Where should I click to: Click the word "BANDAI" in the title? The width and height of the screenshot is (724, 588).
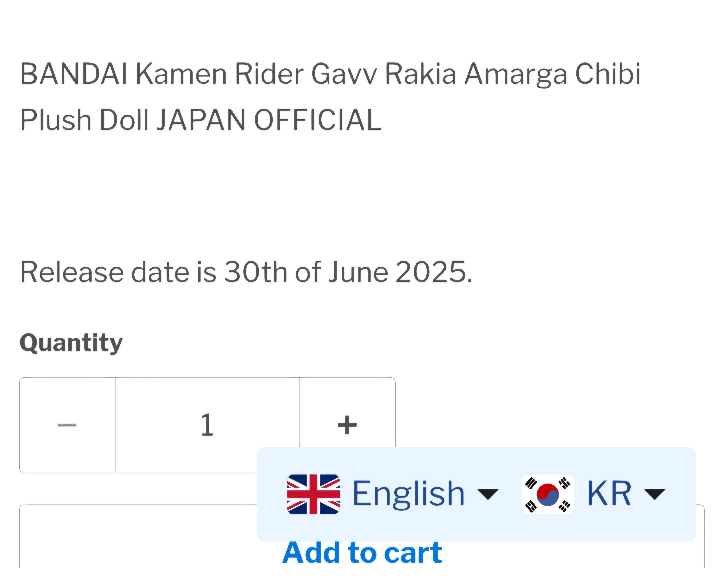(74, 74)
